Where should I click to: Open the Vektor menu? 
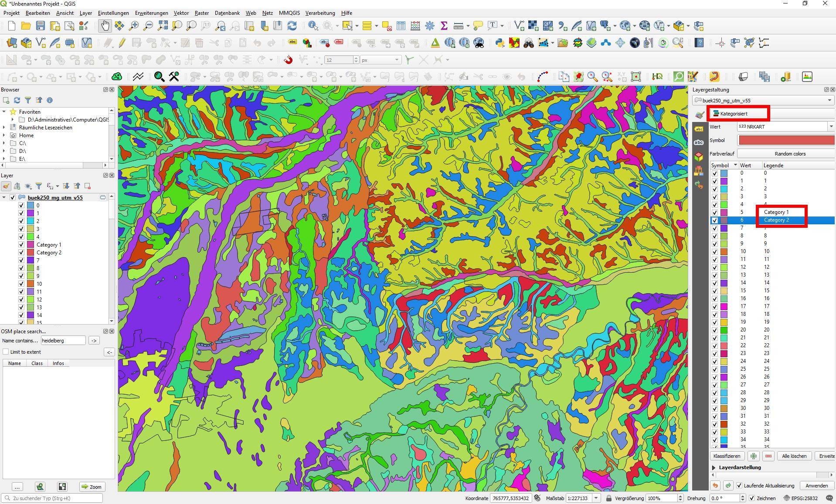(x=181, y=13)
